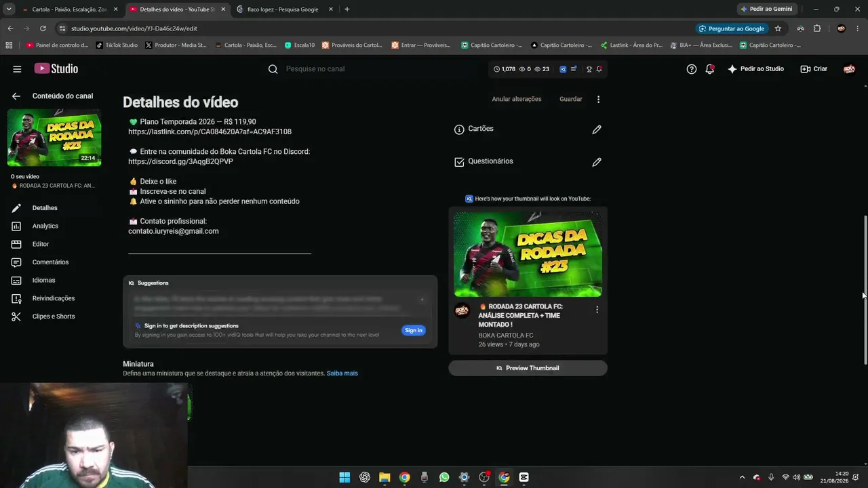Screen dimensions: 868x488
Task: Open the Chrome apps grid on the bookmarks bar
Action: click(9, 45)
